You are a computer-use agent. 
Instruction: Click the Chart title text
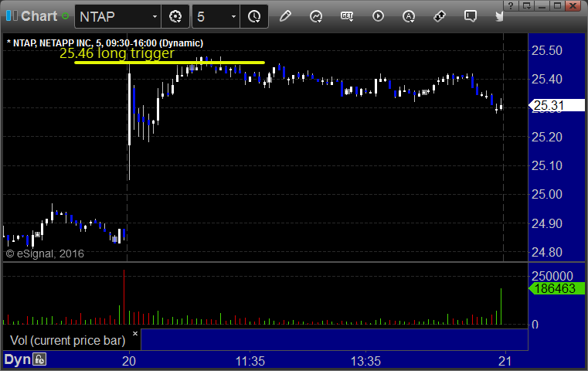(39, 16)
